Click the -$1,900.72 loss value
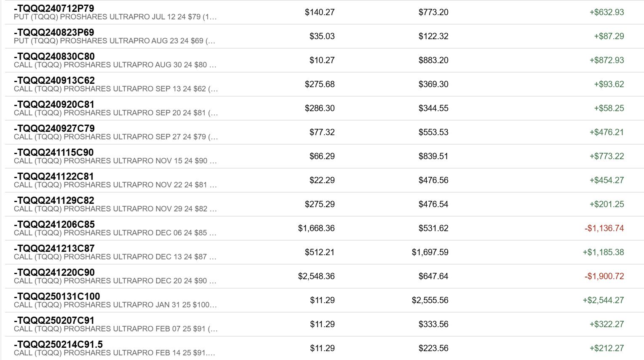The image size is (644, 360). [604, 276]
